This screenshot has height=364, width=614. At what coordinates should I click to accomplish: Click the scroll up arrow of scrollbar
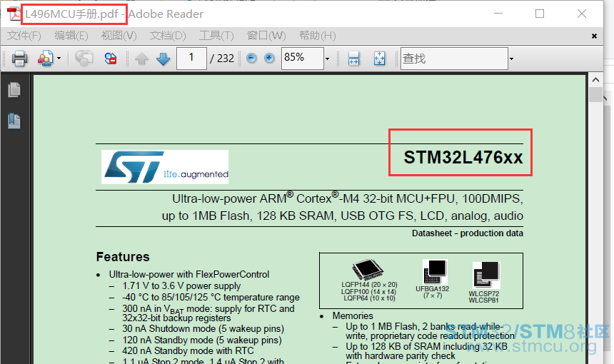tap(595, 80)
